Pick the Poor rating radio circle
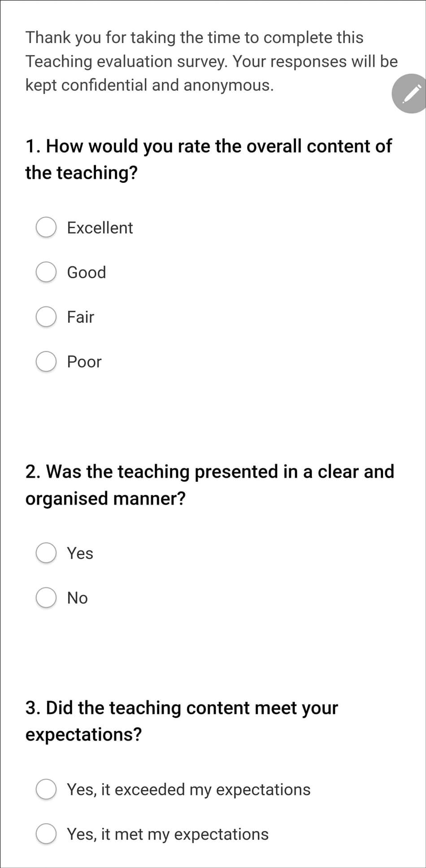Screen dimensions: 426x868 click(x=46, y=362)
